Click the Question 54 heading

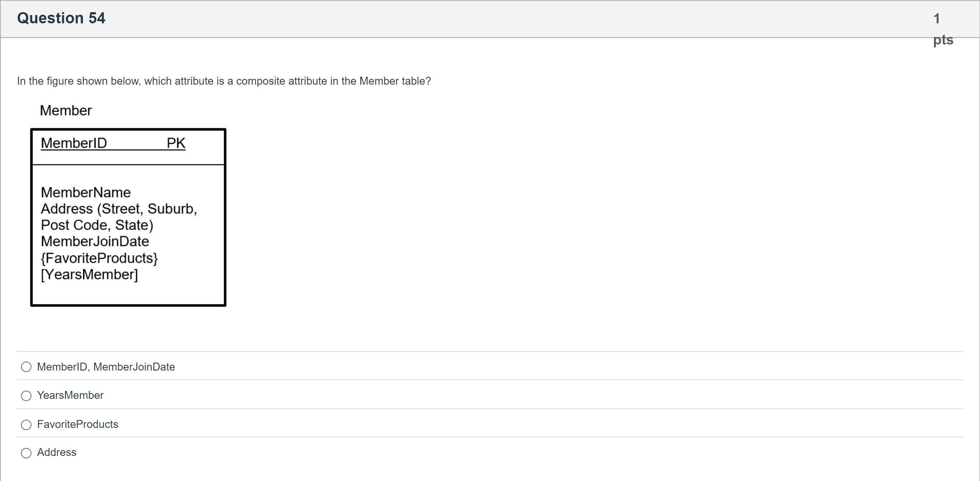61,18
